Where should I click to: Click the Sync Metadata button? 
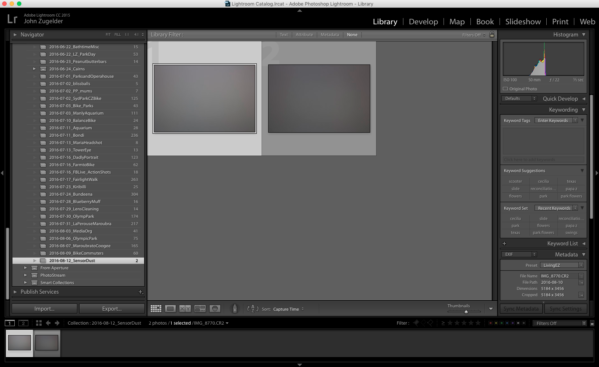tap(521, 309)
